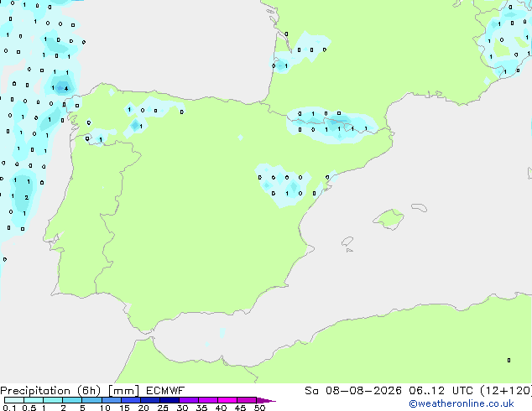Open the weatheronline.co.uk copyright link
532x411 pixels.
[x=461, y=403]
